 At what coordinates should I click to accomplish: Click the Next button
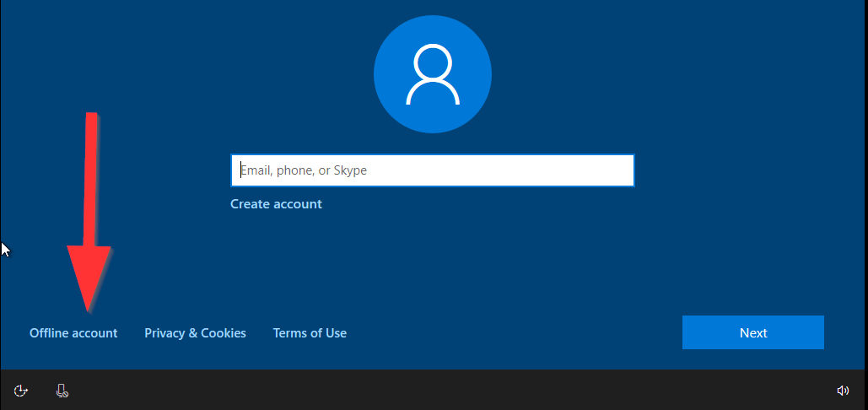coord(752,332)
